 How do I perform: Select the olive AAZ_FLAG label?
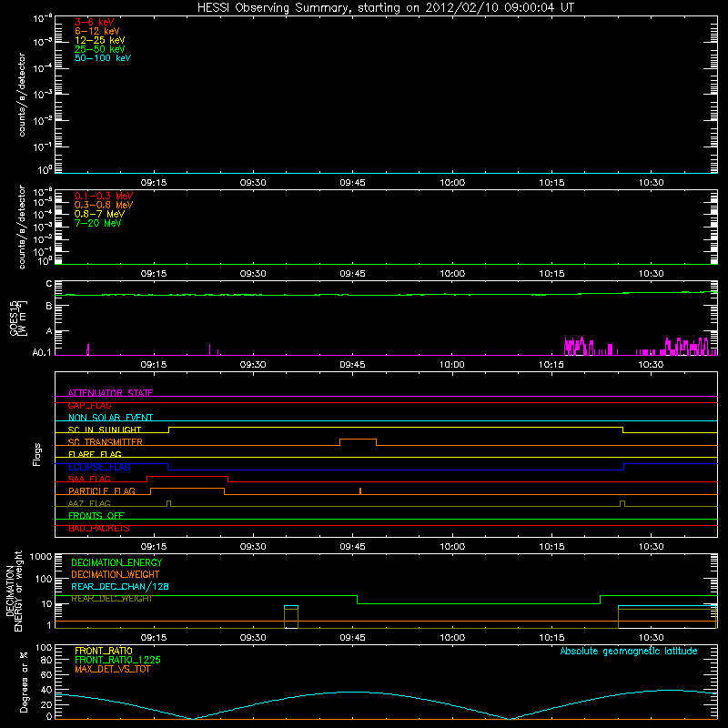coord(89,503)
